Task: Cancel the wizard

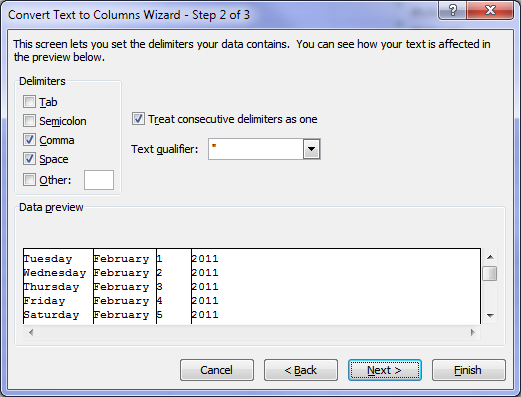Action: 217,370
